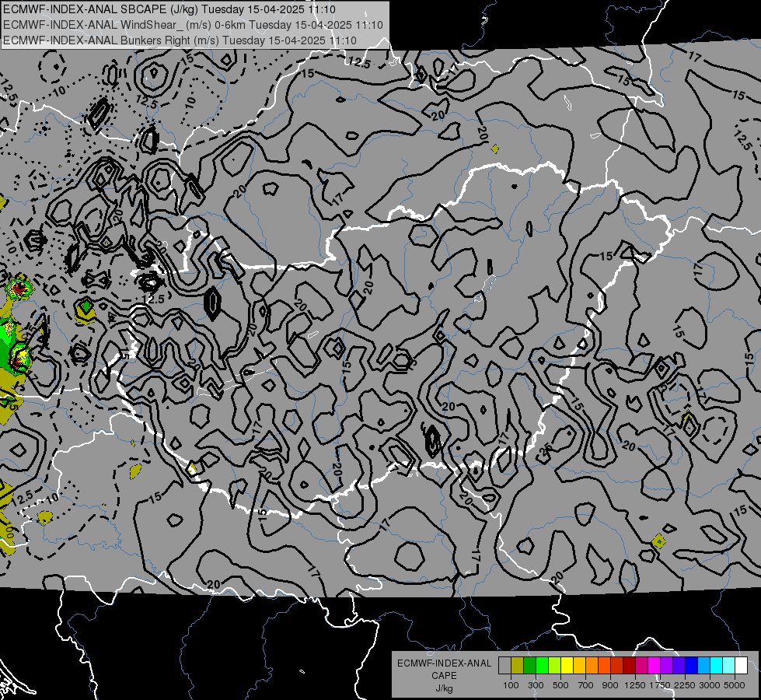Click the SBCAPE (J/kg) title line
This screenshot has width=761, height=700.
[169, 9]
